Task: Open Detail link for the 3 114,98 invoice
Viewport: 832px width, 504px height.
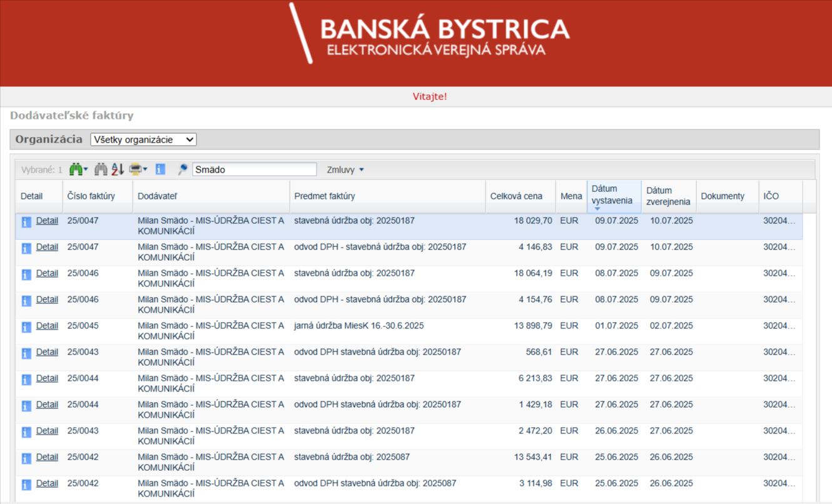Action: tap(47, 483)
